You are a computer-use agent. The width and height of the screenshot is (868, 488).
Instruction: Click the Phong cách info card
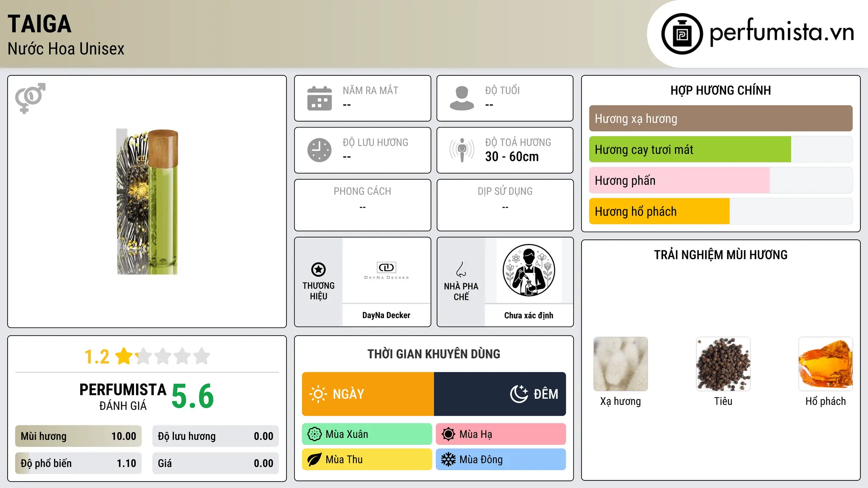(x=363, y=205)
